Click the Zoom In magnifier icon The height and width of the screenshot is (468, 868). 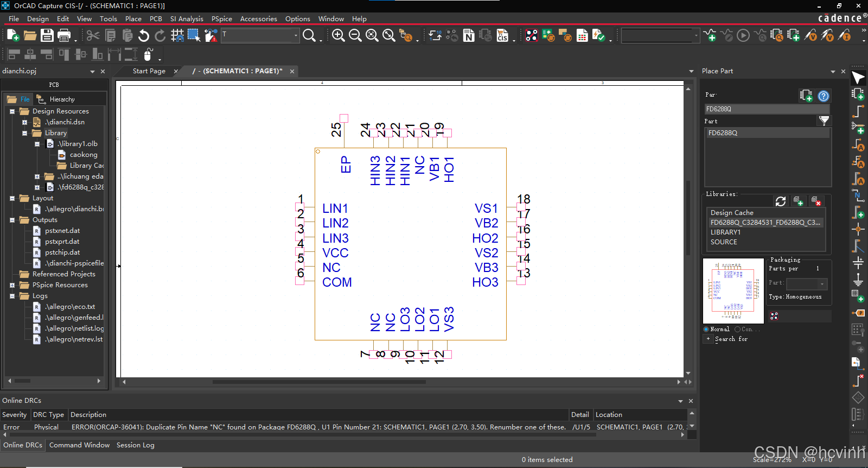338,35
